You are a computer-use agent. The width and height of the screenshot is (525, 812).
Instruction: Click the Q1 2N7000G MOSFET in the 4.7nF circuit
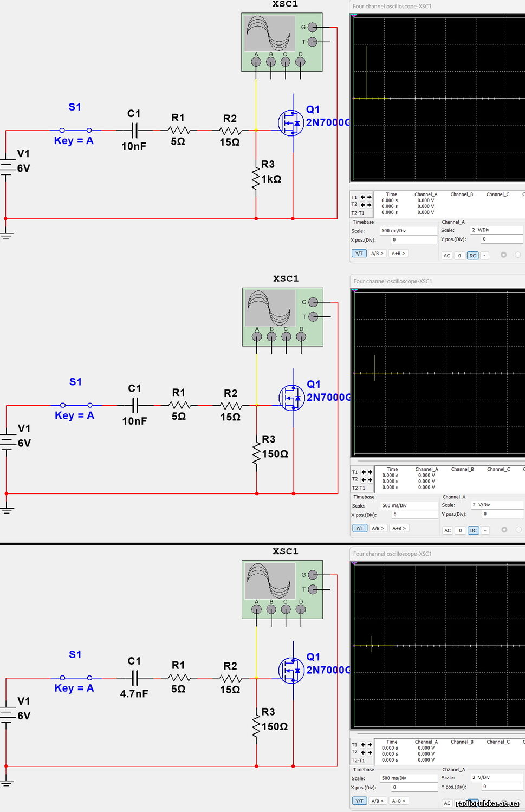click(291, 671)
